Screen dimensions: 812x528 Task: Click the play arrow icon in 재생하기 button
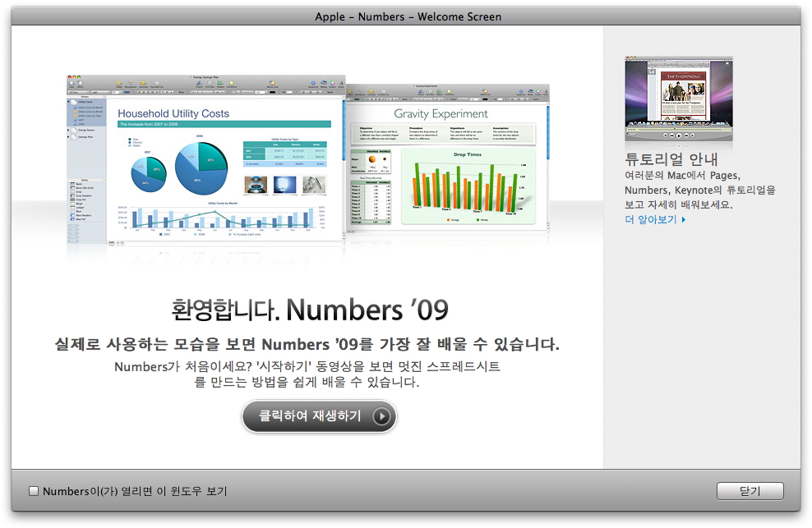381,416
